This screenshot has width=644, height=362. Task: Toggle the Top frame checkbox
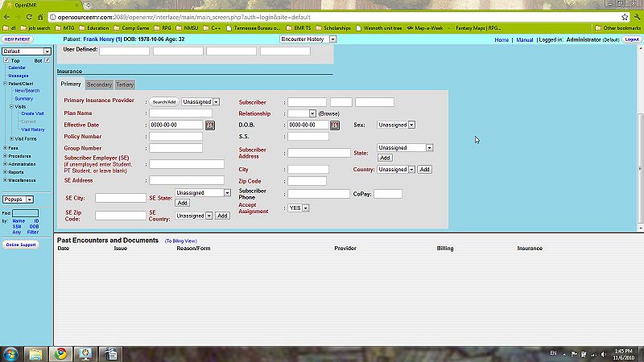click(x=6, y=60)
